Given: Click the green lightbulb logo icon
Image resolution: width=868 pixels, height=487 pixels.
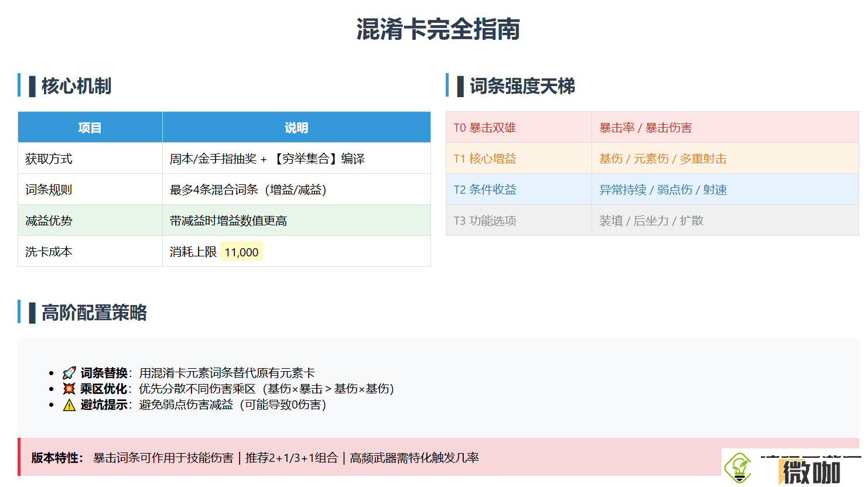Looking at the screenshot, I should click(x=738, y=468).
